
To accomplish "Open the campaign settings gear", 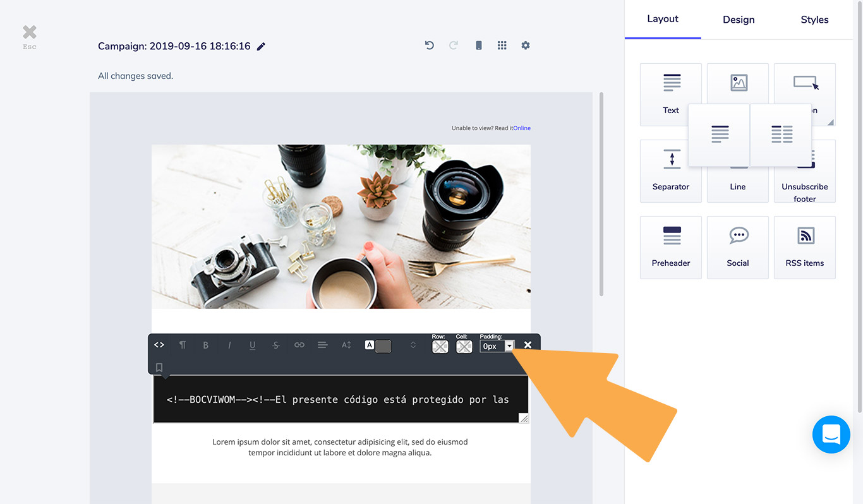I will point(526,45).
